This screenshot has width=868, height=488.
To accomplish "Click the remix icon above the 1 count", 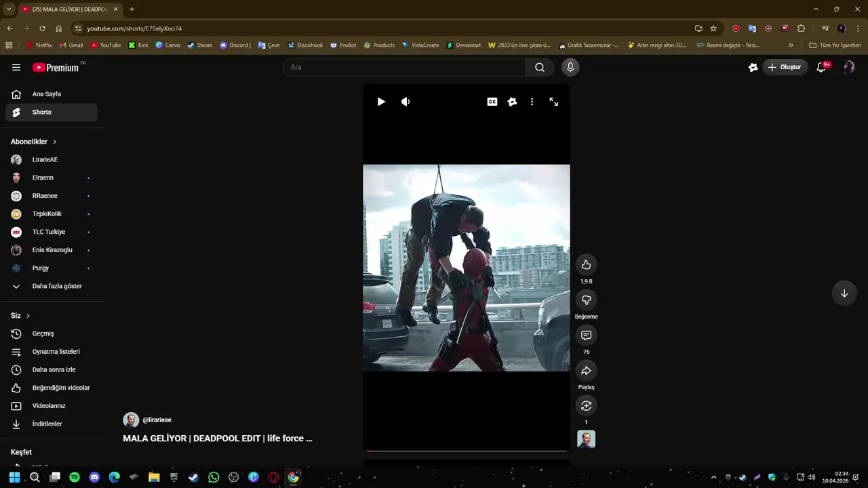I will pos(587,406).
